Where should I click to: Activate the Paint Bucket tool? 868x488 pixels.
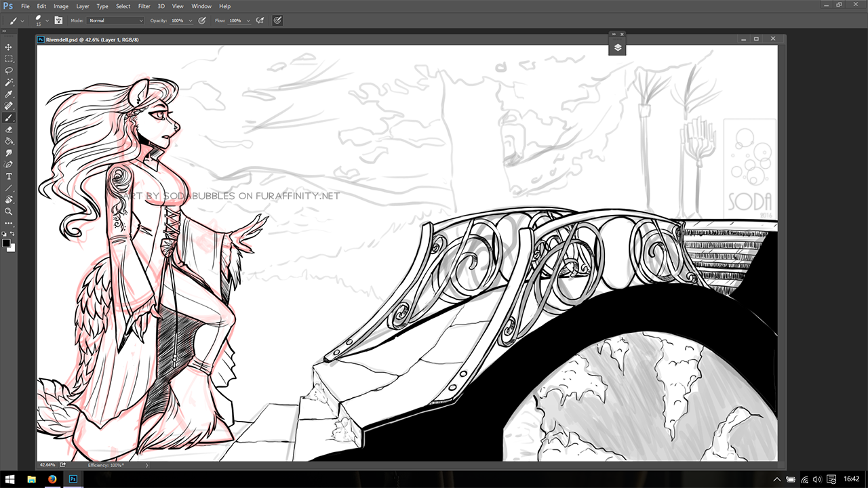(x=9, y=141)
